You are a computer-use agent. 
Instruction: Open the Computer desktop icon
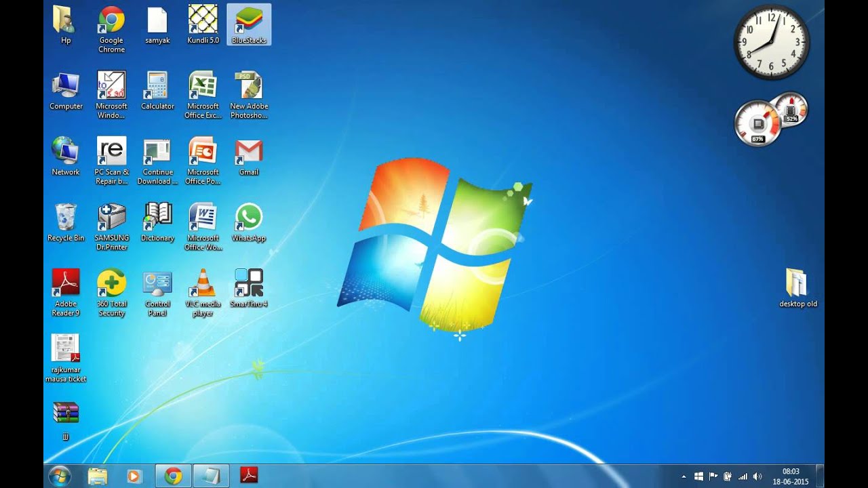[66, 90]
